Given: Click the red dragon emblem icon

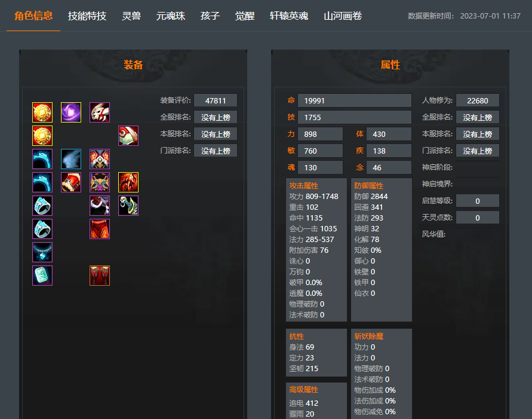Looking at the screenshot, I should (x=128, y=182).
